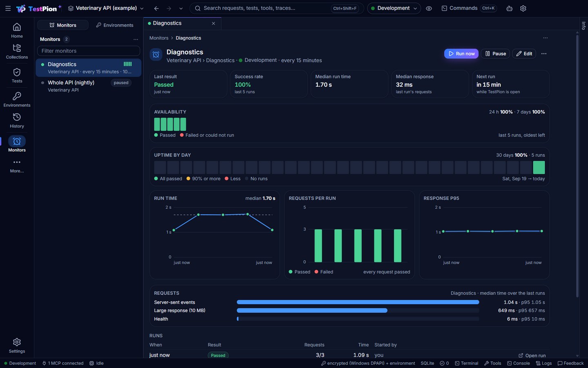The height and width of the screenshot is (368, 588).
Task: Close the Diagnostics tab
Action: (213, 23)
